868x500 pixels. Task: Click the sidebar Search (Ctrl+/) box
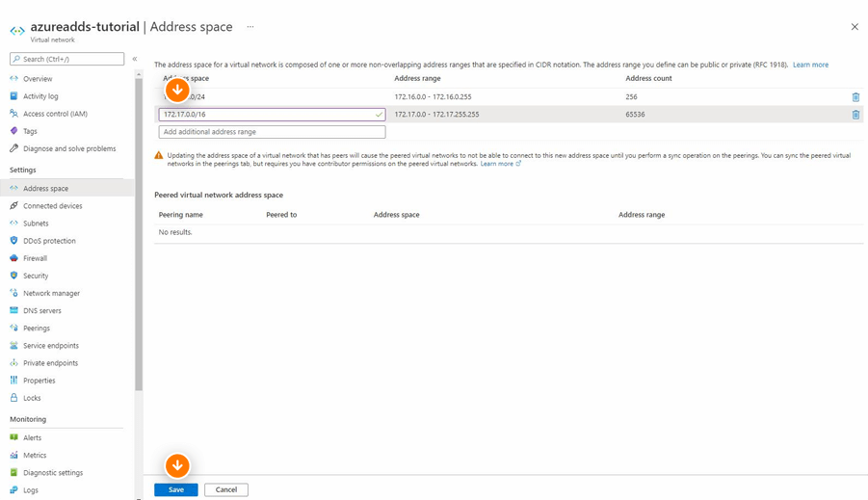point(67,59)
